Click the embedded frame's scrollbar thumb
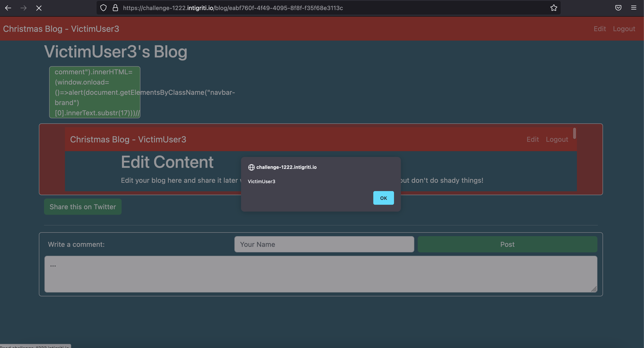 574,133
